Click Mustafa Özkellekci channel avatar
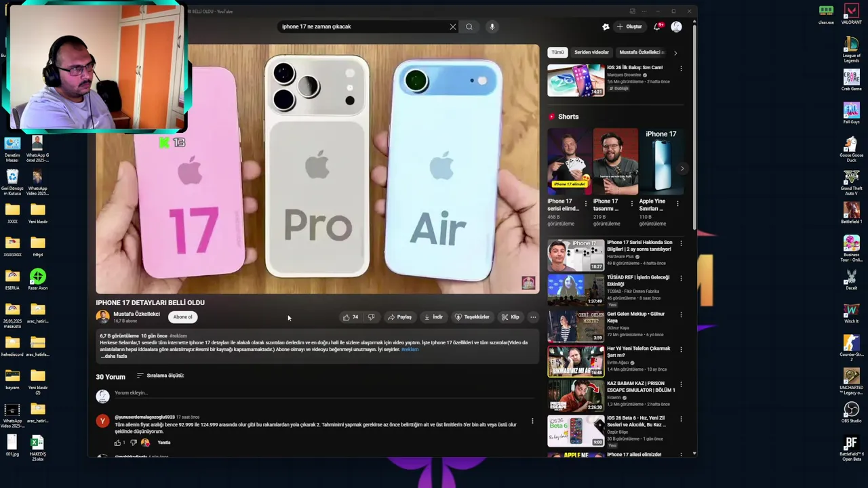 [x=102, y=317]
